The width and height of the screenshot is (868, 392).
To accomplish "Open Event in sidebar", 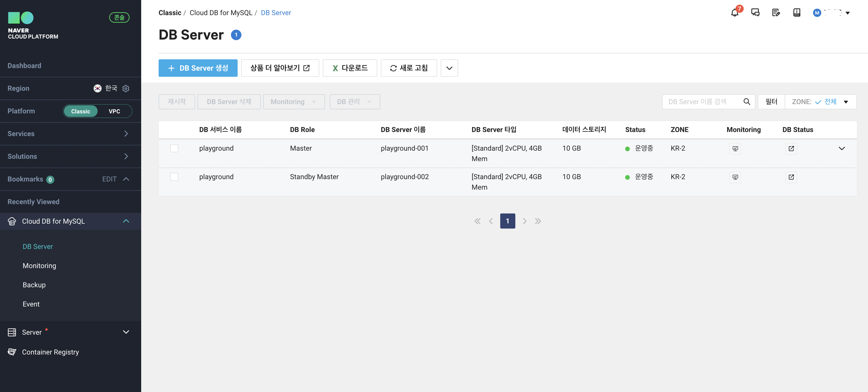I will point(31,304).
